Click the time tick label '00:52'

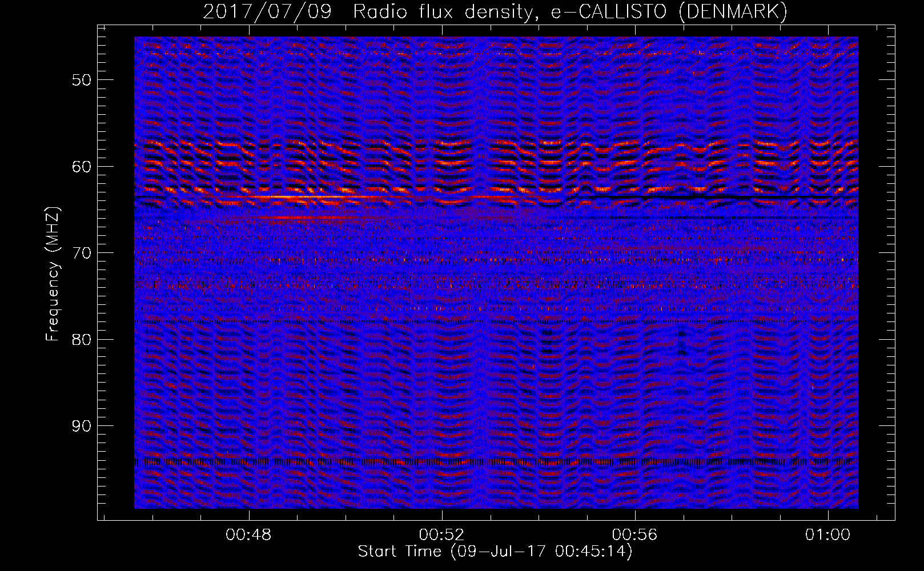click(441, 535)
